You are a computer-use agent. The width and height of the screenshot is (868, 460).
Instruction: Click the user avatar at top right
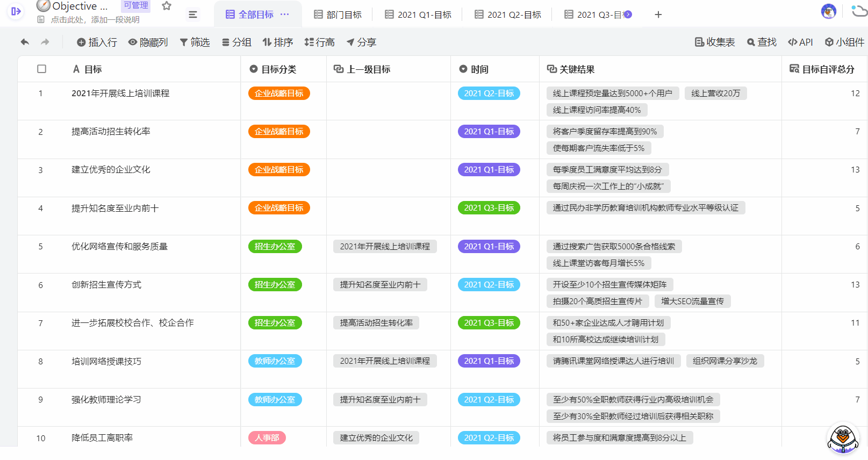click(x=828, y=11)
